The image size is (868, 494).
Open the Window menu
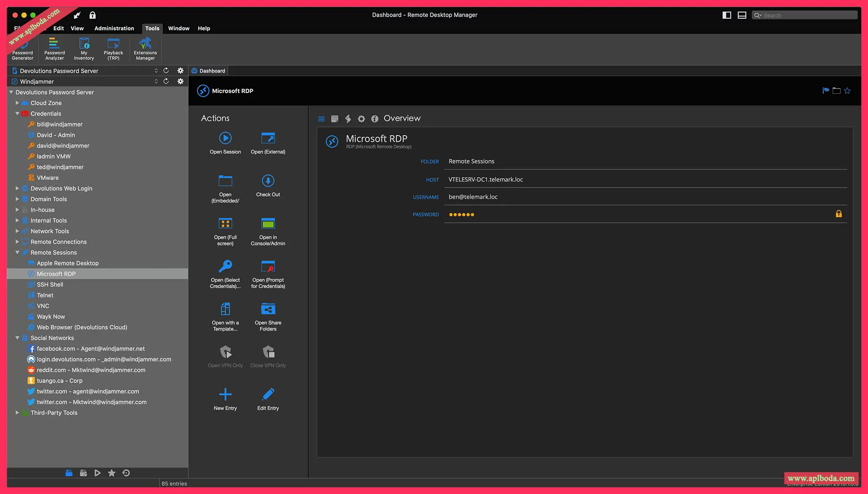pyautogui.click(x=178, y=28)
